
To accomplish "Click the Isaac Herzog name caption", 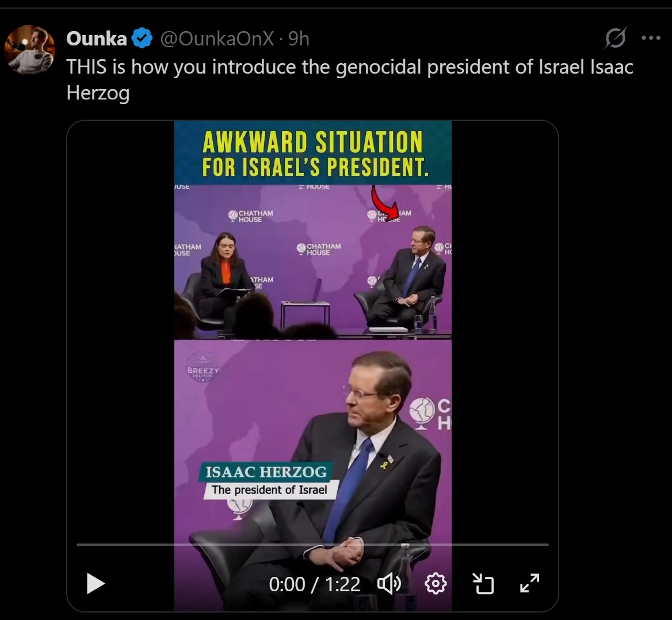I will 266,472.
